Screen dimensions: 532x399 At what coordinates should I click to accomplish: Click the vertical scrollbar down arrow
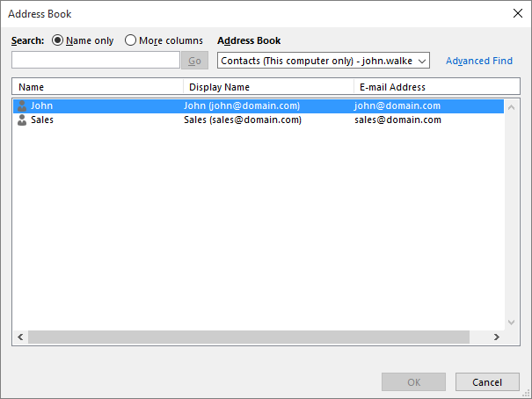point(512,323)
